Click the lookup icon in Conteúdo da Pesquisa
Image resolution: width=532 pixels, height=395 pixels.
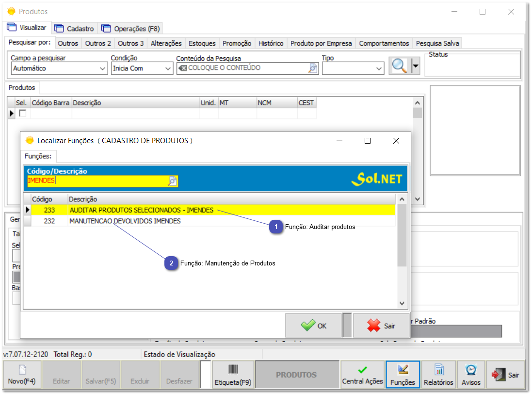click(313, 68)
